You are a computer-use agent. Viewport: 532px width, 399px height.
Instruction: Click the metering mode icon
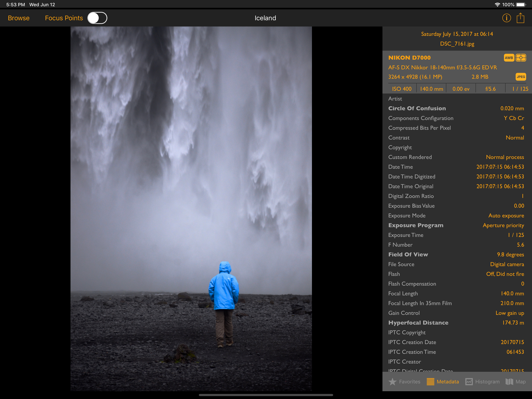pyautogui.click(x=521, y=58)
